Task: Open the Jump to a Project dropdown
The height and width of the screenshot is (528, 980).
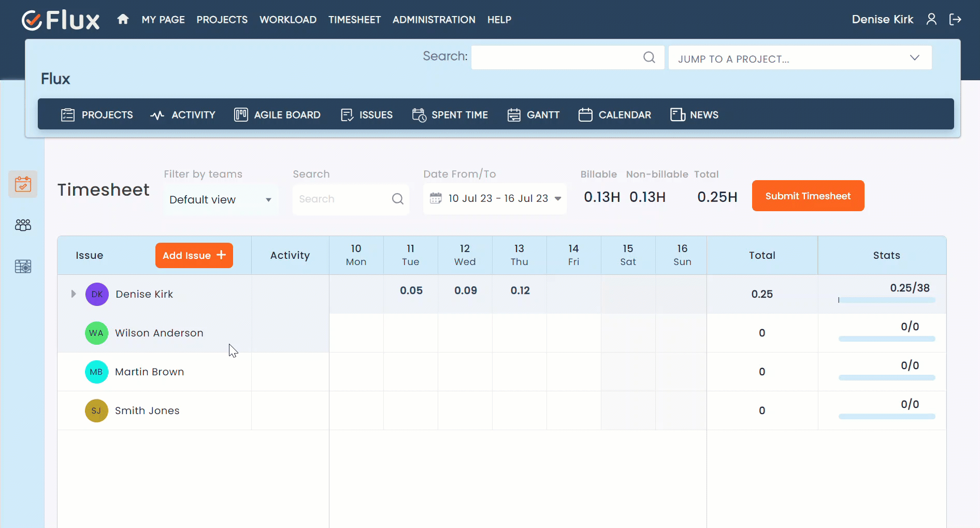Action: pyautogui.click(x=800, y=58)
